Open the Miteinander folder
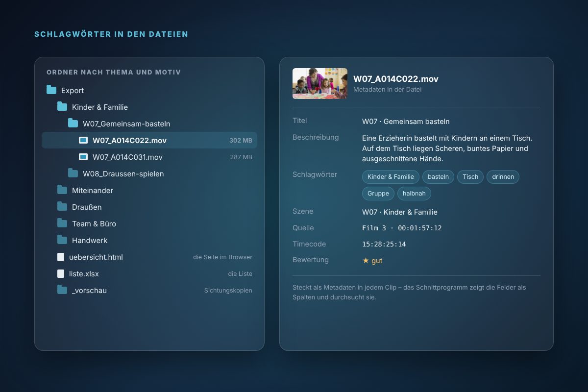588x392 pixels. pos(149,190)
